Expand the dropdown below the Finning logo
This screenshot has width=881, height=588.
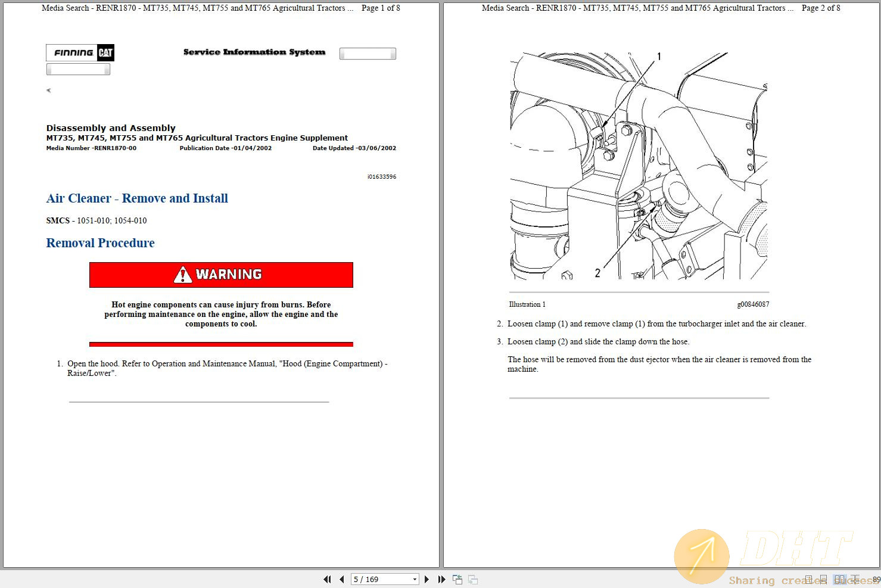[78, 69]
